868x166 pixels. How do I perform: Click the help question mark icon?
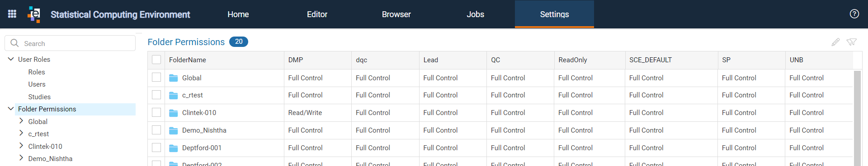coord(854,14)
